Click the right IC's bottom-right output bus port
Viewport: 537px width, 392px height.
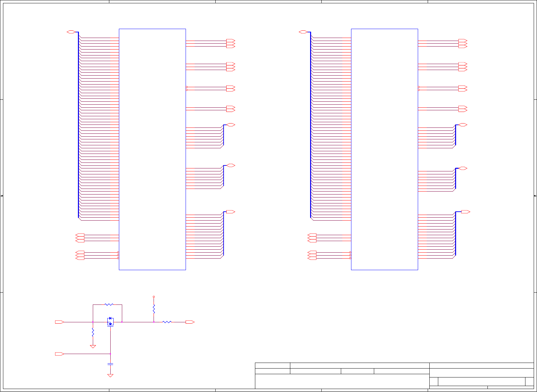466,212
